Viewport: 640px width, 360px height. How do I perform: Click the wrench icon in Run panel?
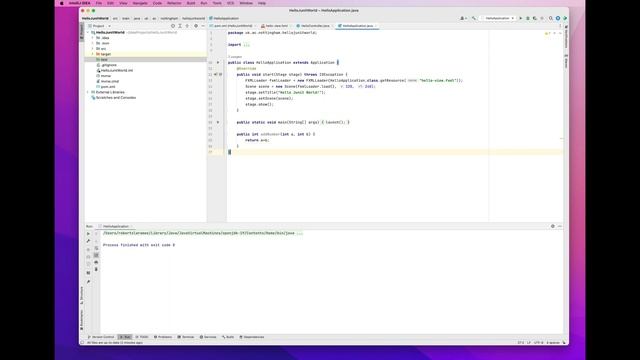88,241
